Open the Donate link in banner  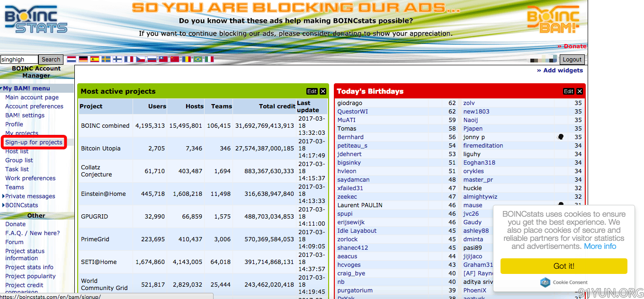point(572,46)
